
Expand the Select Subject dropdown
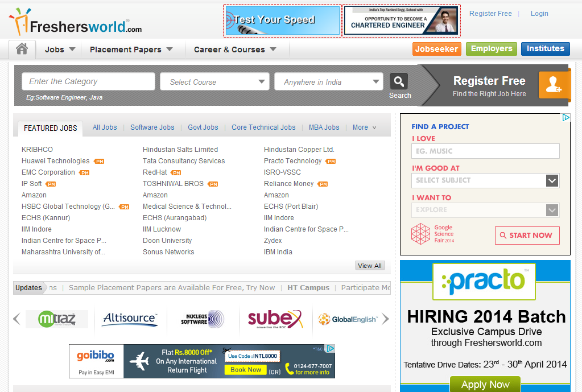coord(485,180)
